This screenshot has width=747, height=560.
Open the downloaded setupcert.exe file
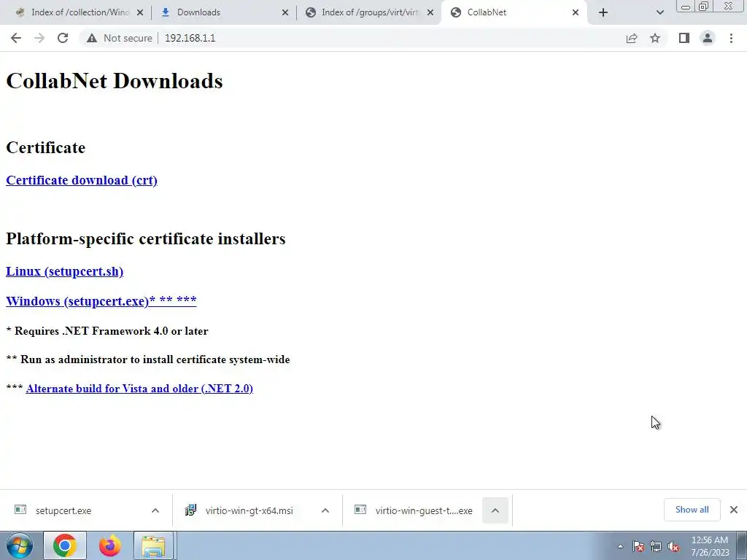pos(63,510)
